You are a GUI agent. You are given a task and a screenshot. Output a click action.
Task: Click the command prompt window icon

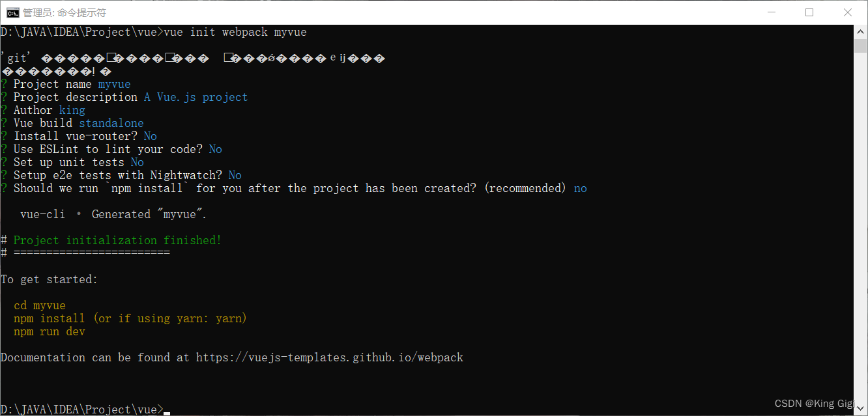(x=12, y=12)
